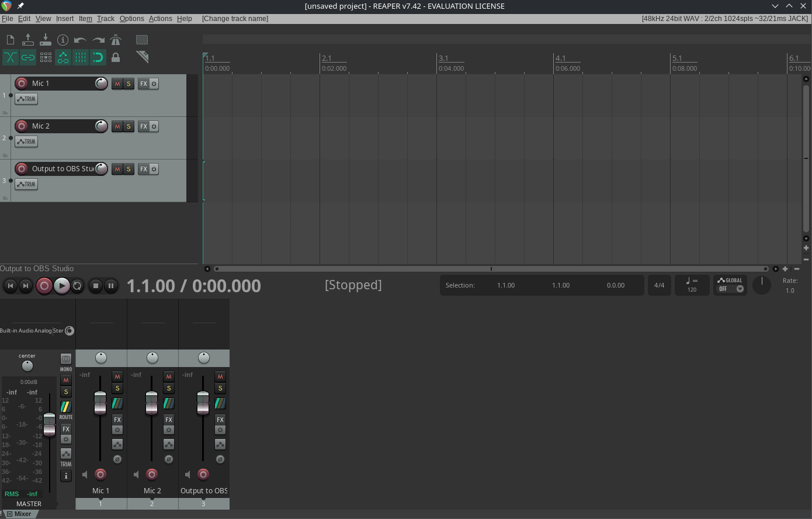Toggle the metronome in the main toolbar

click(116, 40)
